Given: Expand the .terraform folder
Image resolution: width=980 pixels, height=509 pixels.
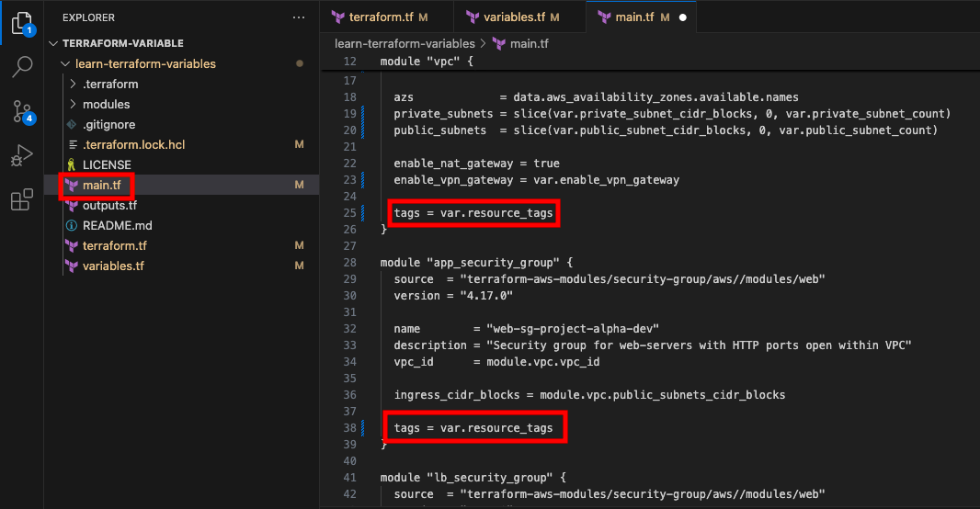Looking at the screenshot, I should point(74,84).
